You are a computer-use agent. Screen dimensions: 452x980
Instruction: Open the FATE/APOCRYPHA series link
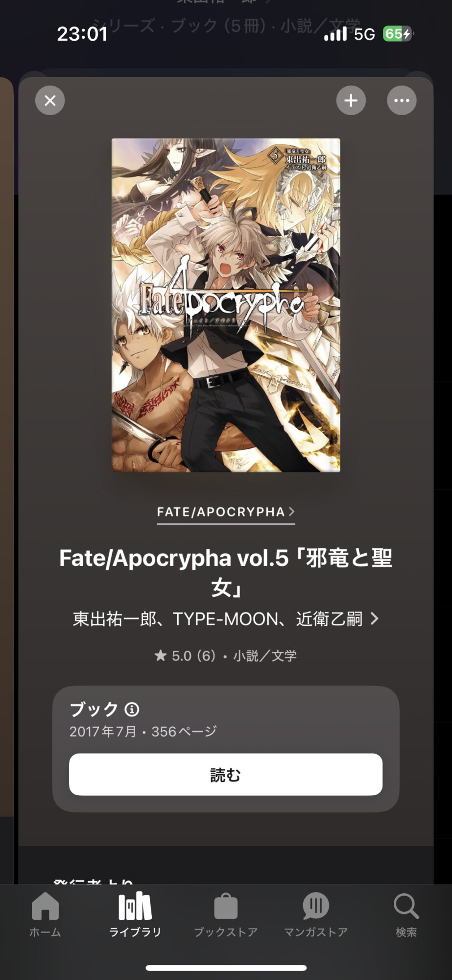(226, 512)
